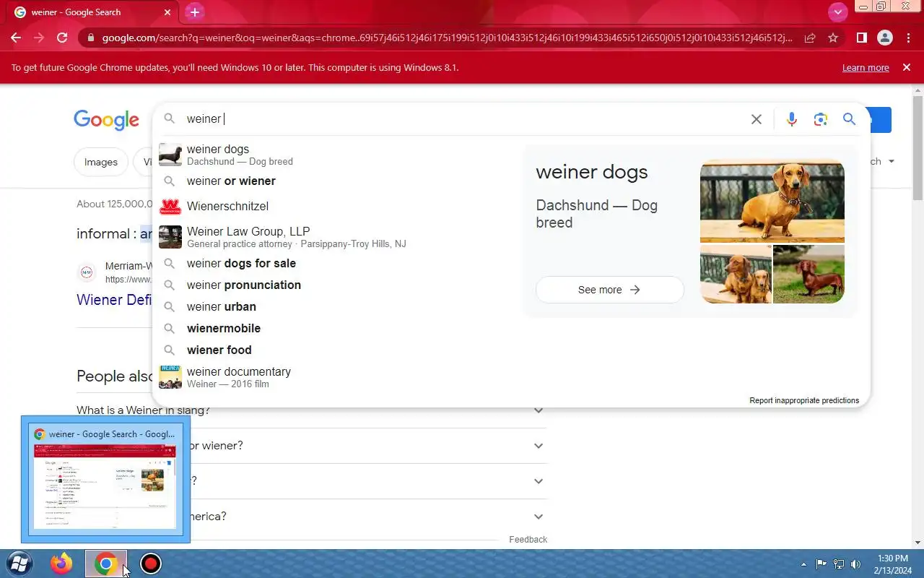Click the Chrome taskbar icon
The image size is (924, 578).
(x=106, y=564)
